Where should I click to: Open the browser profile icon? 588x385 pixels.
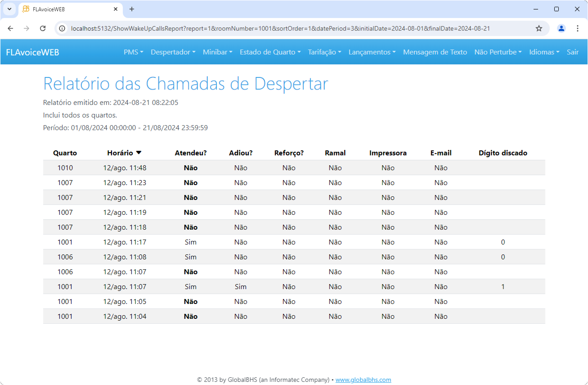coord(561,28)
